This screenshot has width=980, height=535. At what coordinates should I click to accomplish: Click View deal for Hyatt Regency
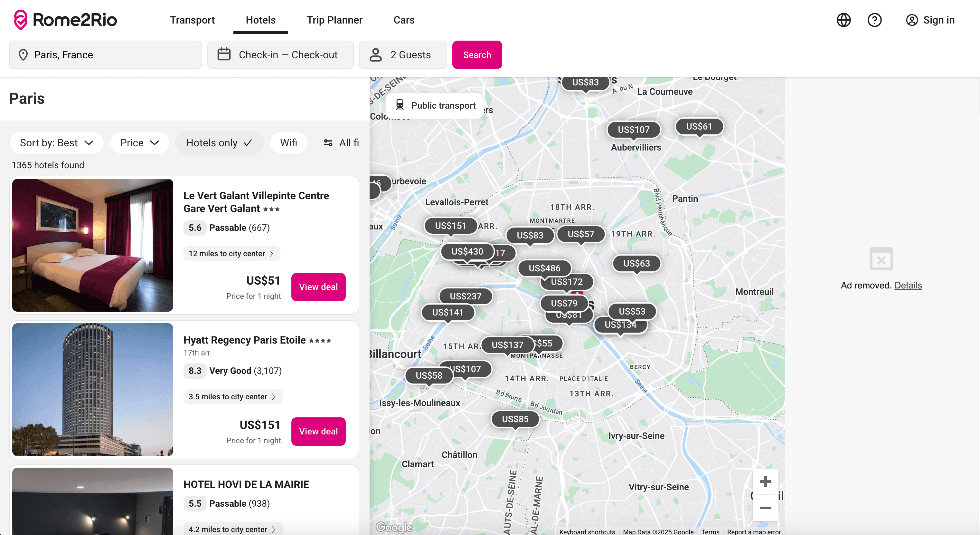(318, 432)
